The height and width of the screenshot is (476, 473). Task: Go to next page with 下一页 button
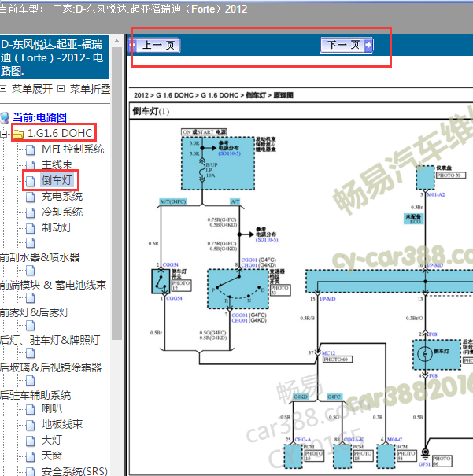346,45
